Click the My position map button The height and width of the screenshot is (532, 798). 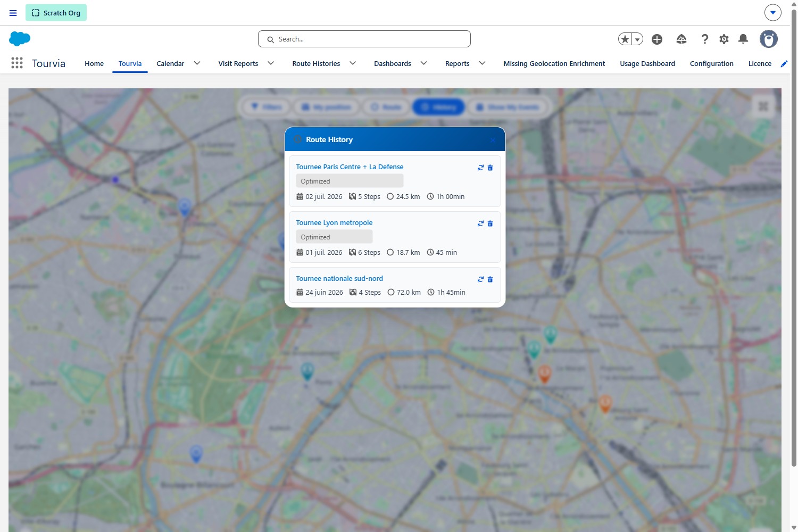pos(326,107)
